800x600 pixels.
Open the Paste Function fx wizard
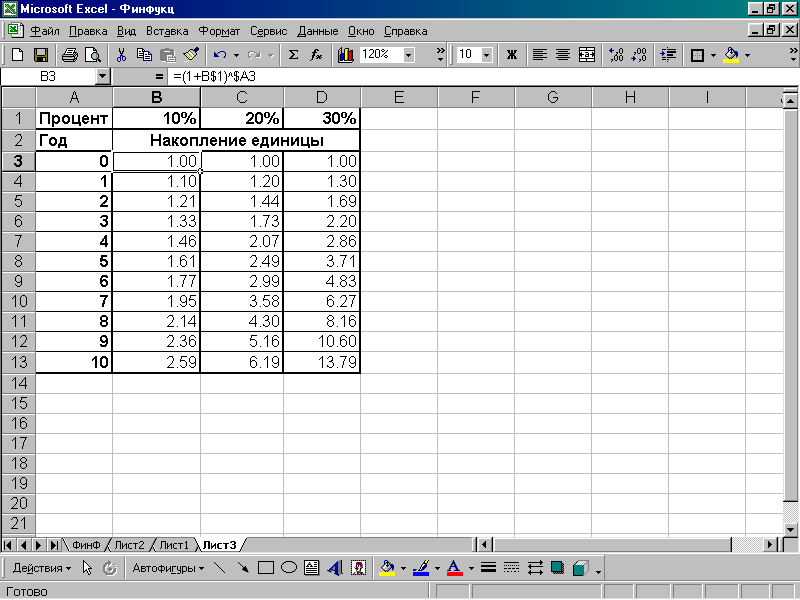[x=316, y=55]
